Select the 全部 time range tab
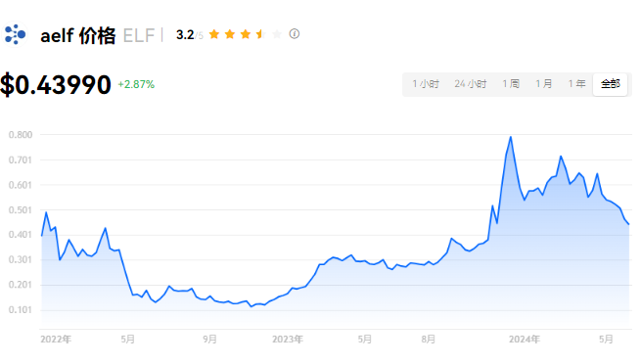 coord(610,84)
